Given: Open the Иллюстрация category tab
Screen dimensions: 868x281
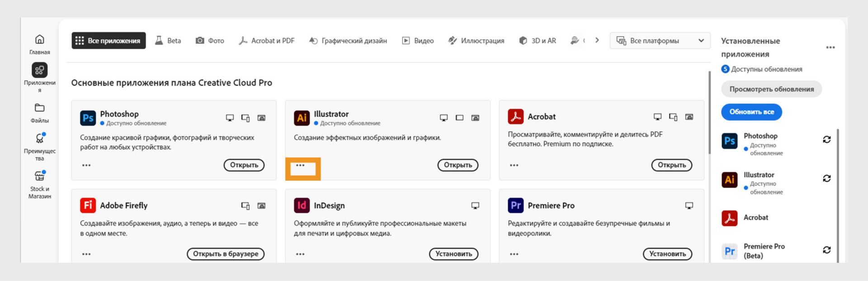Looking at the screenshot, I should 476,41.
